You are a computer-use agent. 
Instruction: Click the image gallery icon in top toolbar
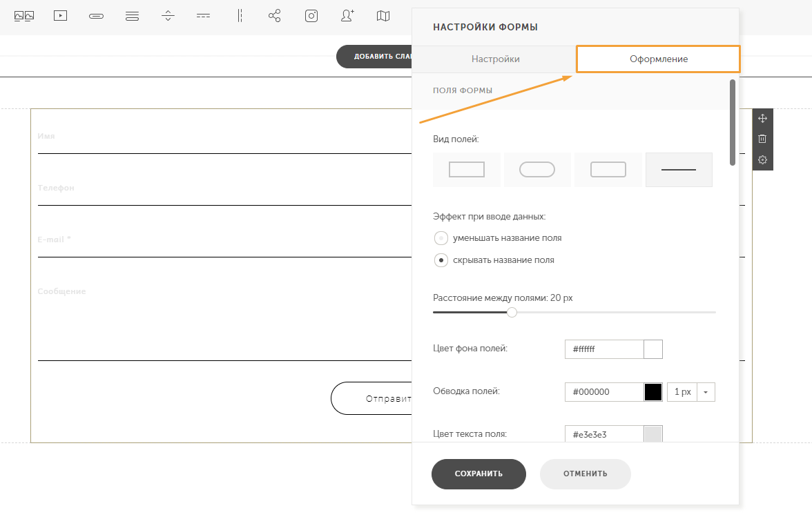tap(24, 16)
